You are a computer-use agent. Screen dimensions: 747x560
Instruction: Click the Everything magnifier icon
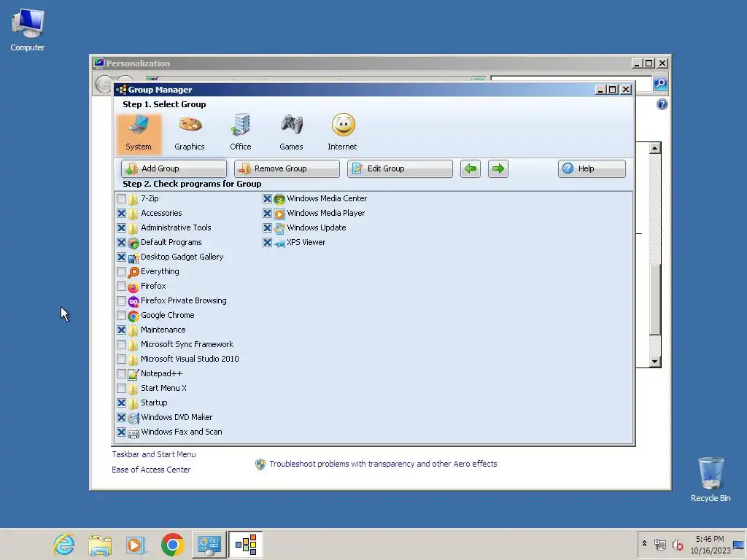pos(133,272)
